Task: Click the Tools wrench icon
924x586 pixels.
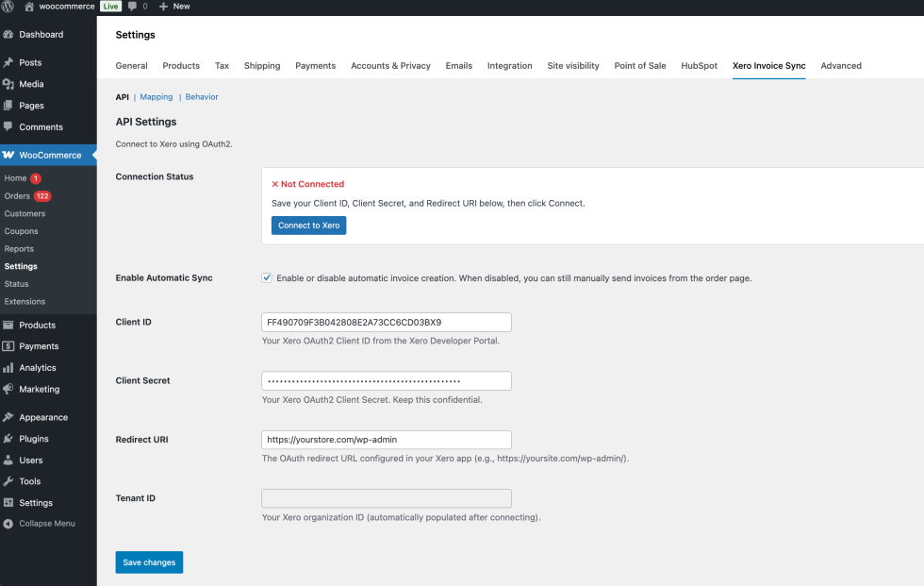Action: 8,481
